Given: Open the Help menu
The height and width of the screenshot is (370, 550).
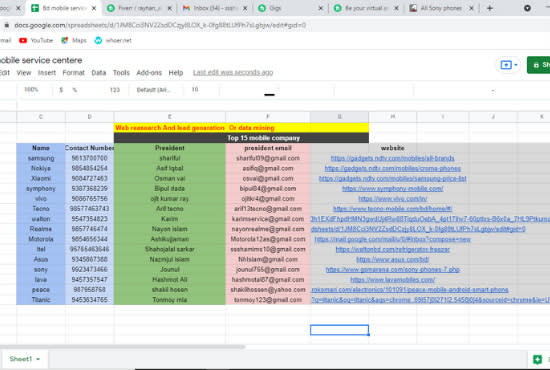Looking at the screenshot, I should pos(176,73).
